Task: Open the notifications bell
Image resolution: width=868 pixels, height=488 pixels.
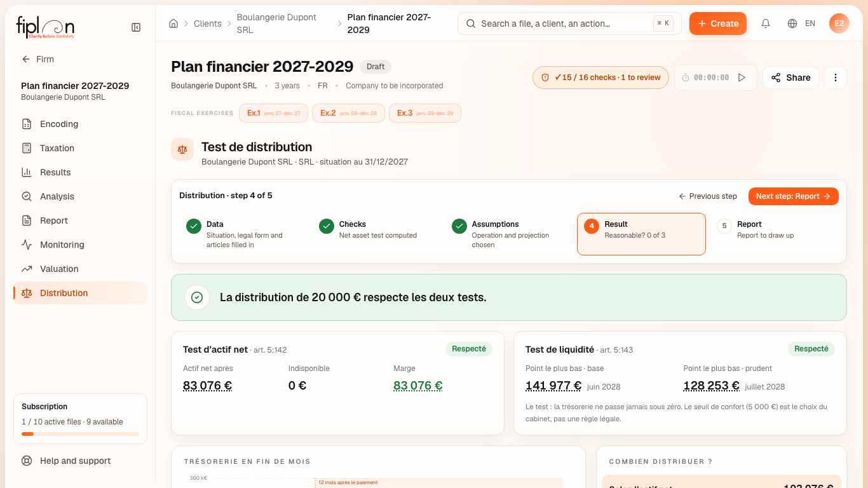Action: pyautogui.click(x=766, y=24)
